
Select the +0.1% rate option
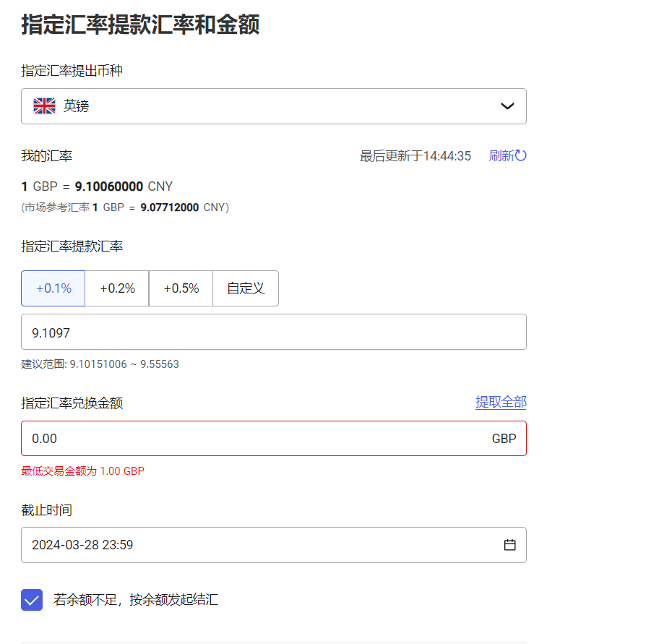(53, 288)
